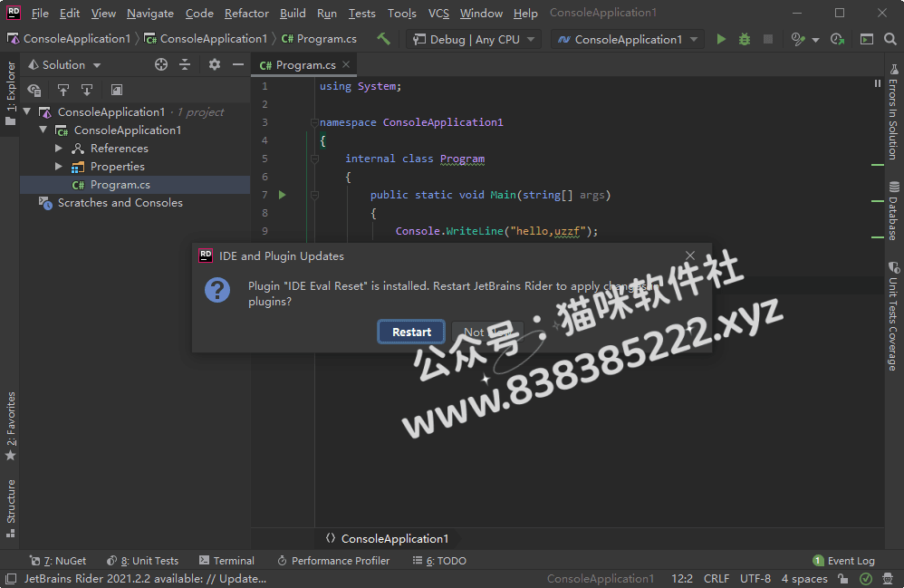904x588 pixels.
Task: Open the File menu
Action: (40, 13)
